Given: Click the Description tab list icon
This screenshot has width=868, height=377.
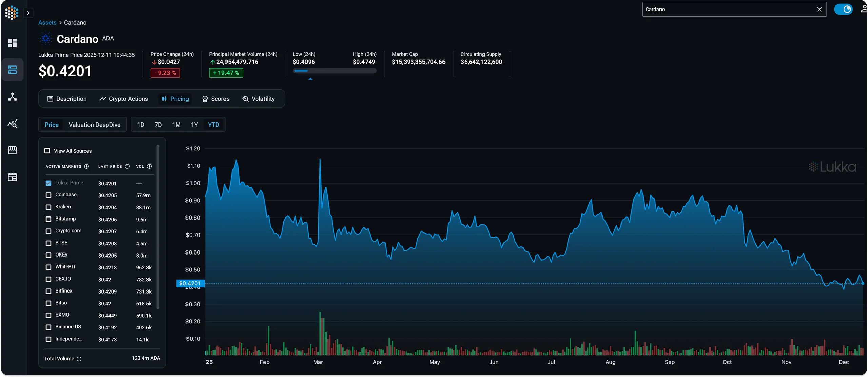Looking at the screenshot, I should [50, 99].
